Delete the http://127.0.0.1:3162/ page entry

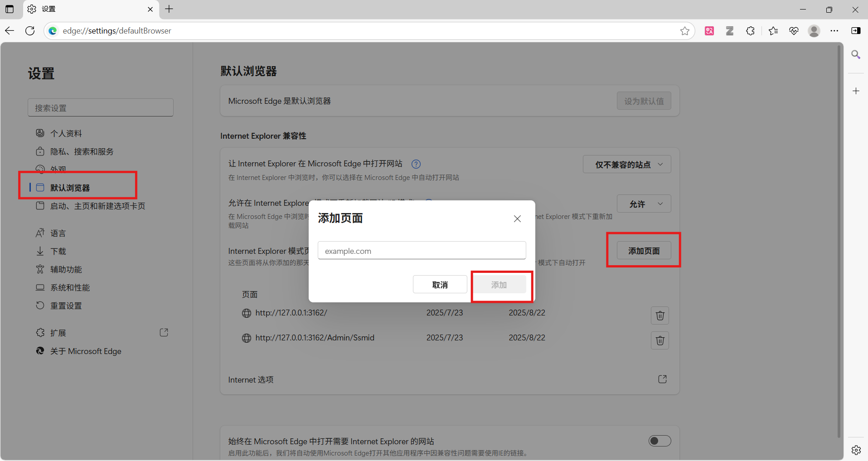tap(660, 315)
